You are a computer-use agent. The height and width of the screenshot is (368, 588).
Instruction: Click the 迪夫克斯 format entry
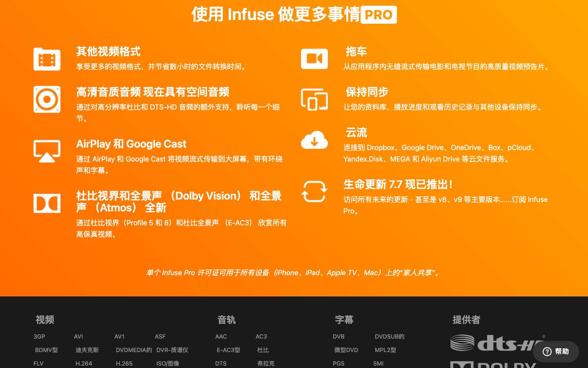click(87, 350)
